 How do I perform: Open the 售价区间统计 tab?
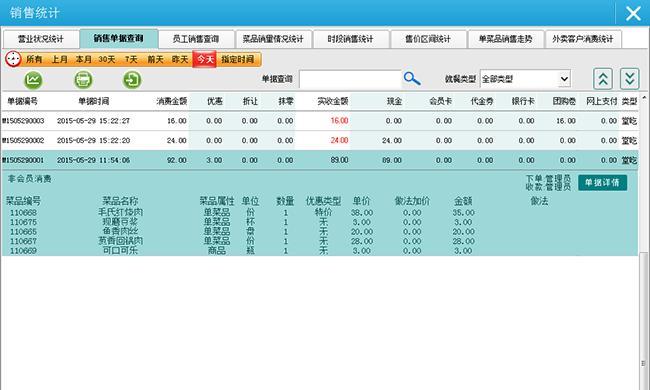[x=428, y=39]
